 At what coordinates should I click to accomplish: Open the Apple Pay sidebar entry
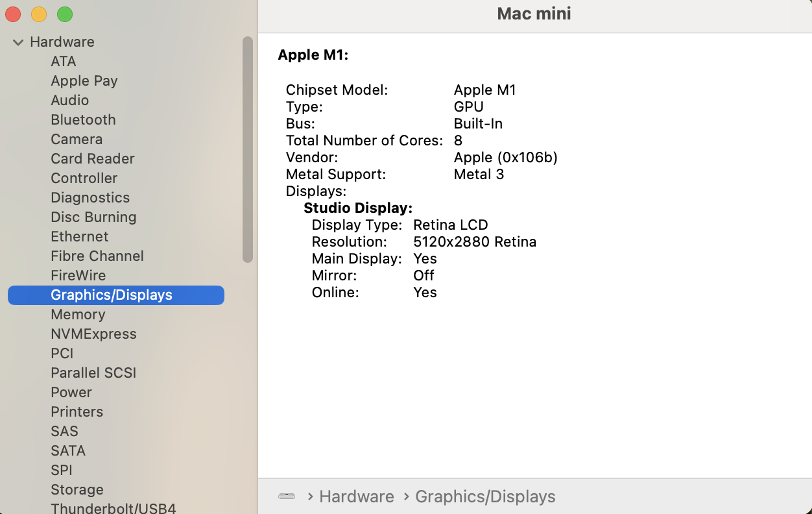coord(84,80)
